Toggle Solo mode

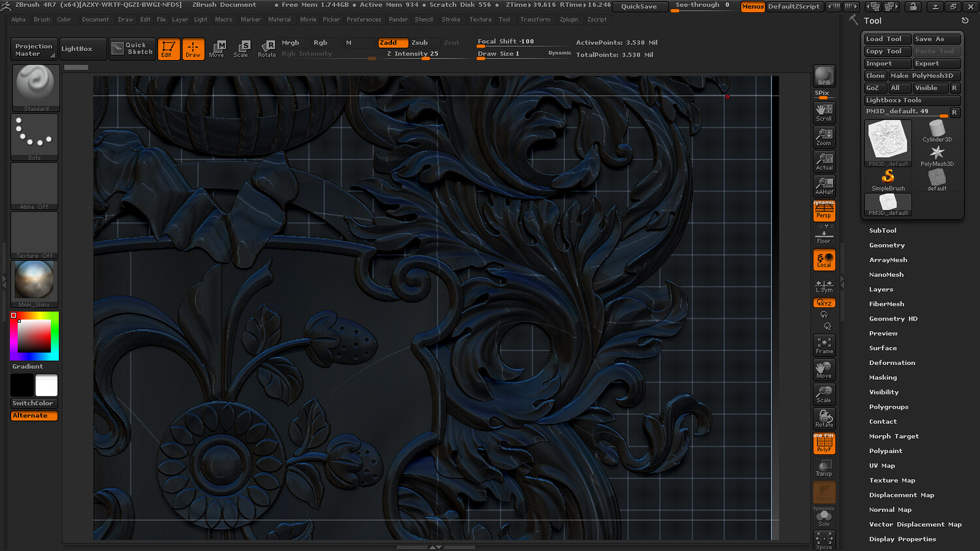[825, 518]
